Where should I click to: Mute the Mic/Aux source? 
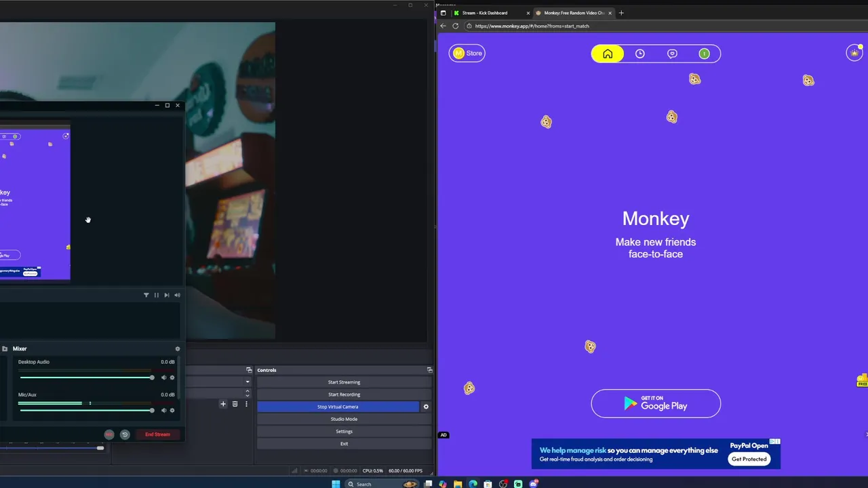pyautogui.click(x=163, y=411)
